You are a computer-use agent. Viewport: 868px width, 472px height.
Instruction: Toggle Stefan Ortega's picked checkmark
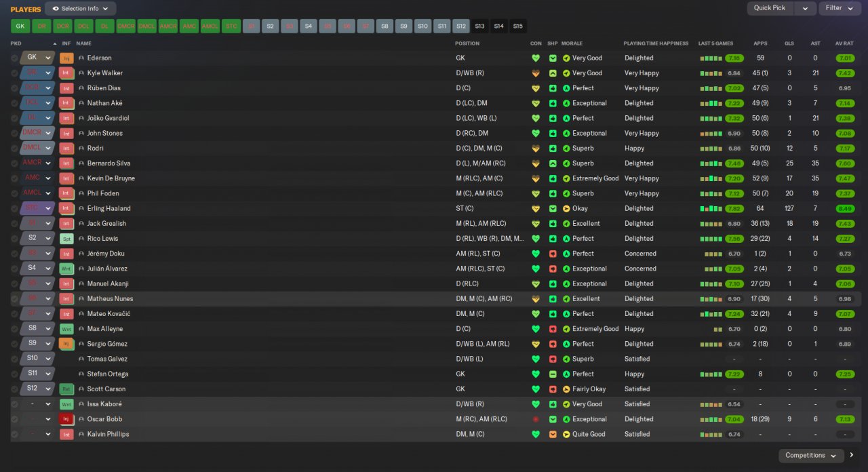pos(14,374)
